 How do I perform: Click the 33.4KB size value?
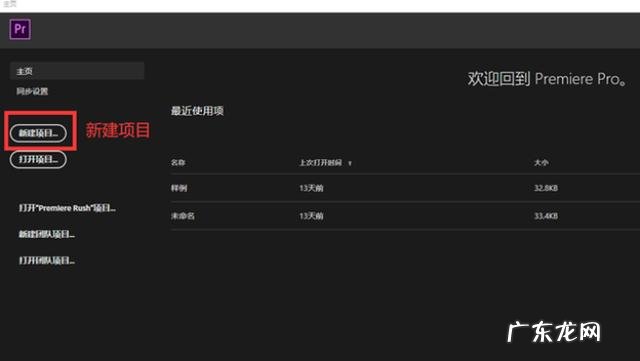(x=546, y=216)
